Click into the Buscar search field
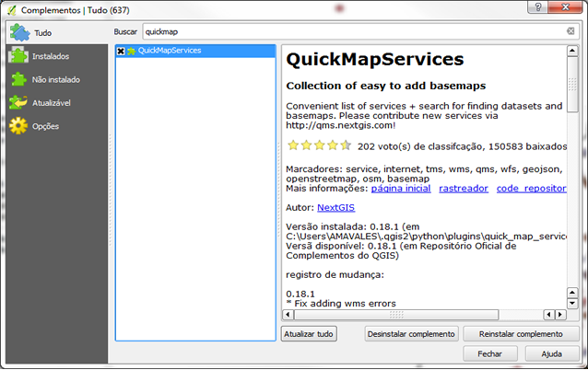588x370 pixels. coord(350,31)
